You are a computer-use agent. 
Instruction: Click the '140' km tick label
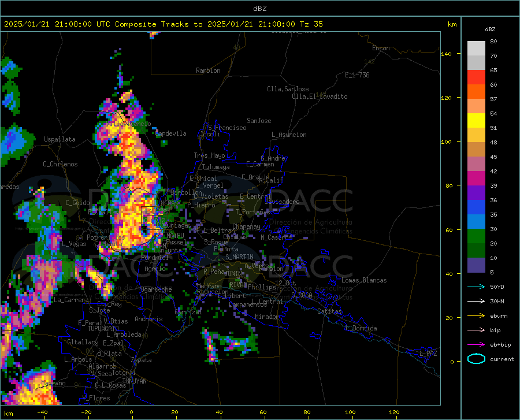click(x=446, y=54)
